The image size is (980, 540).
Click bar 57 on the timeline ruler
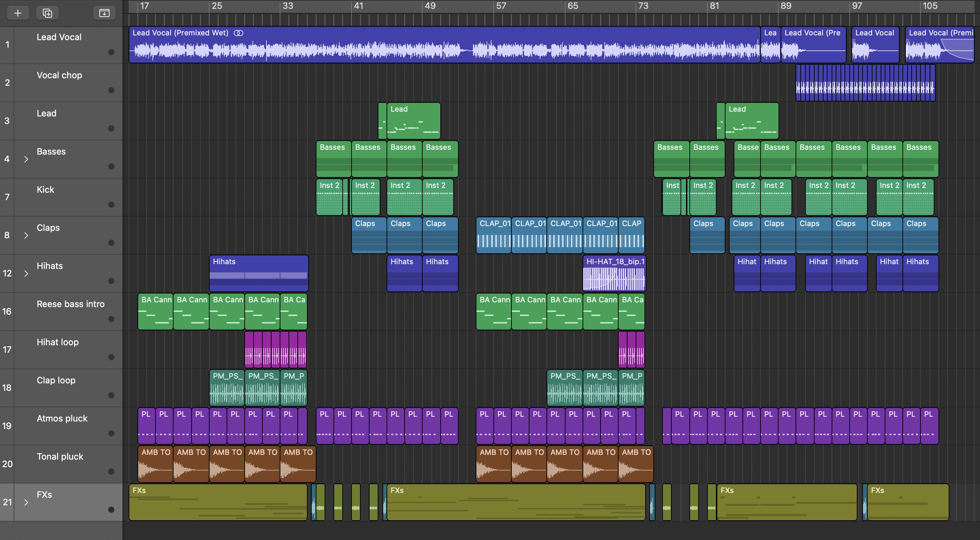click(501, 6)
